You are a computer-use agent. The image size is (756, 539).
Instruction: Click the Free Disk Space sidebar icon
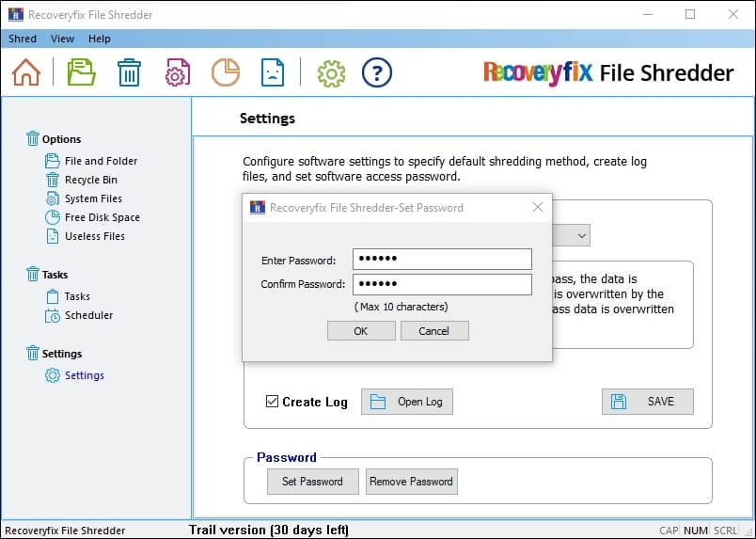[x=52, y=217]
